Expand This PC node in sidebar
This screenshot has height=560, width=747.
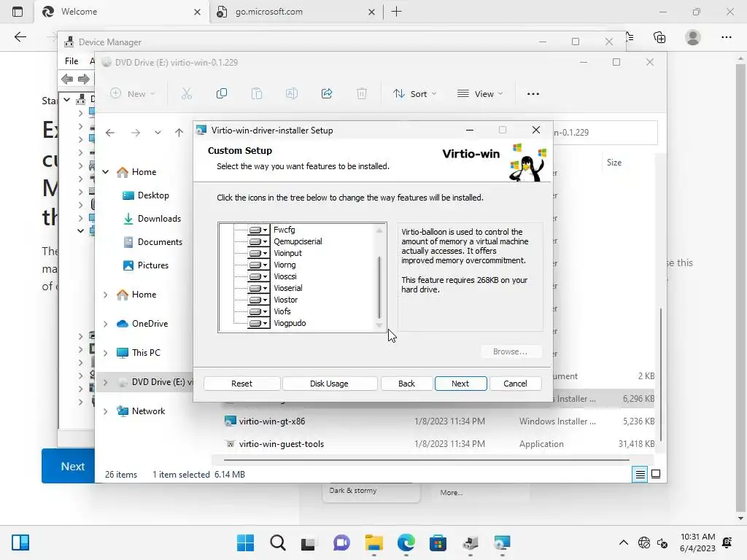105,353
